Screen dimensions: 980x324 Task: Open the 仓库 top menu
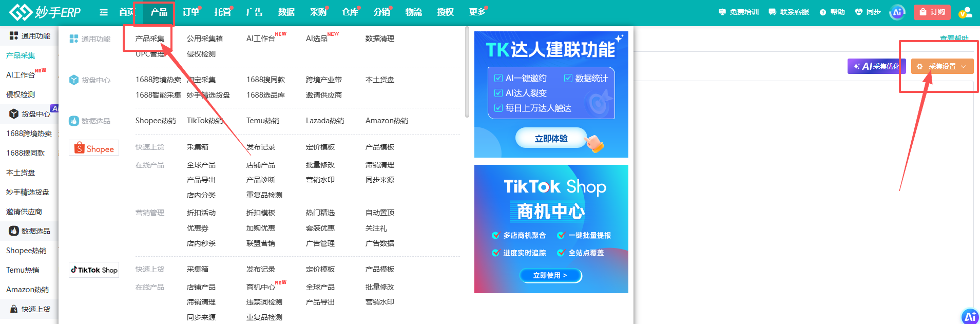click(x=350, y=12)
